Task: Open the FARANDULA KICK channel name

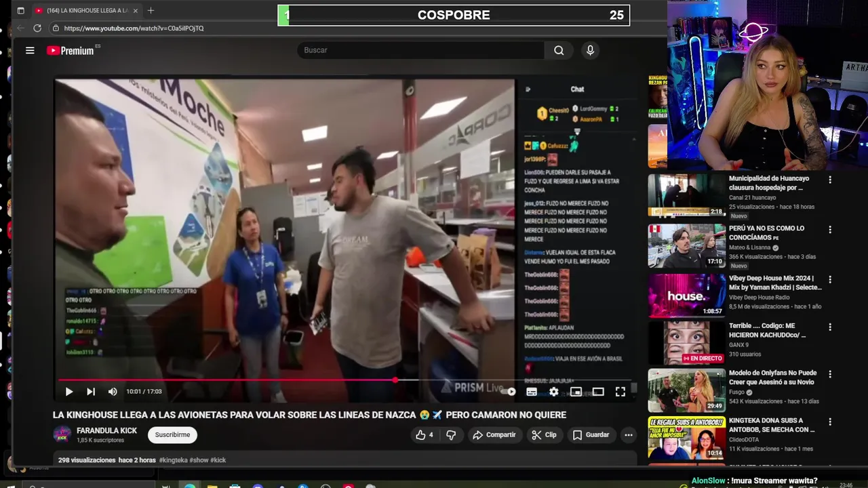Action: (106, 431)
